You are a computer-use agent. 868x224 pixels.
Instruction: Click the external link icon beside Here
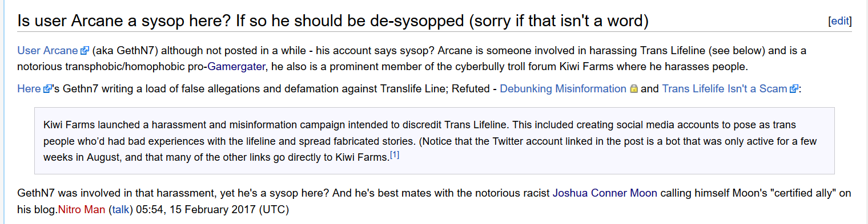click(x=47, y=89)
